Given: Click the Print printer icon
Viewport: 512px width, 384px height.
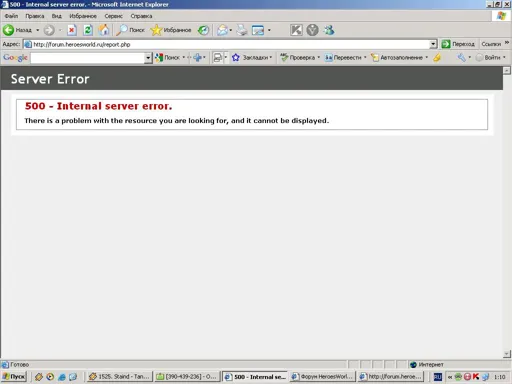Looking at the screenshot, I should coord(242,30).
